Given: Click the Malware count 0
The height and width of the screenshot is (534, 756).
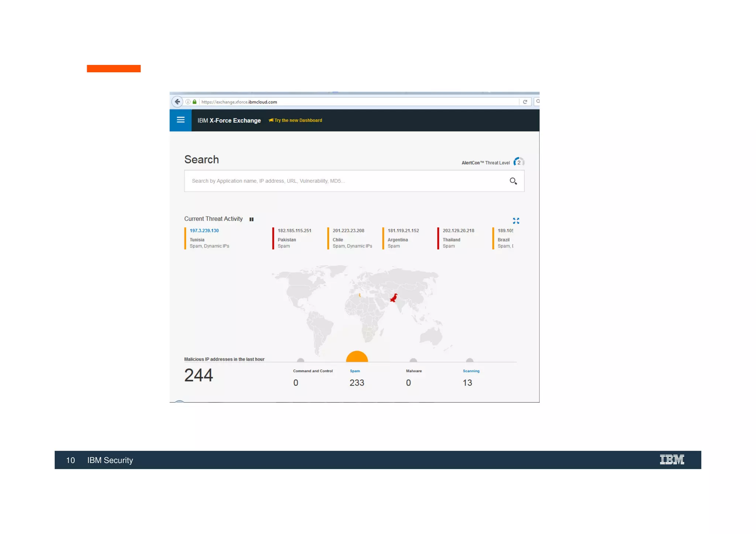Looking at the screenshot, I should coord(408,383).
